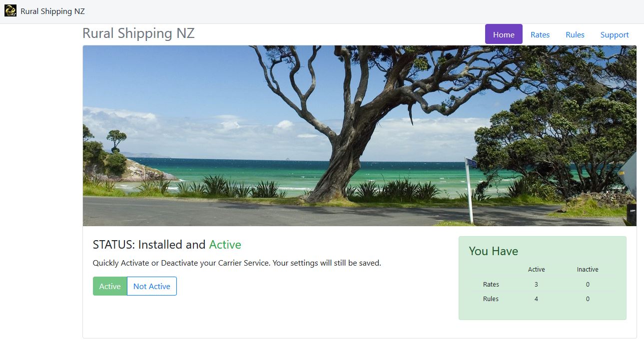This screenshot has width=644, height=343.
Task: Click the STATUS: Installed and heading
Action: pyautogui.click(x=149, y=245)
